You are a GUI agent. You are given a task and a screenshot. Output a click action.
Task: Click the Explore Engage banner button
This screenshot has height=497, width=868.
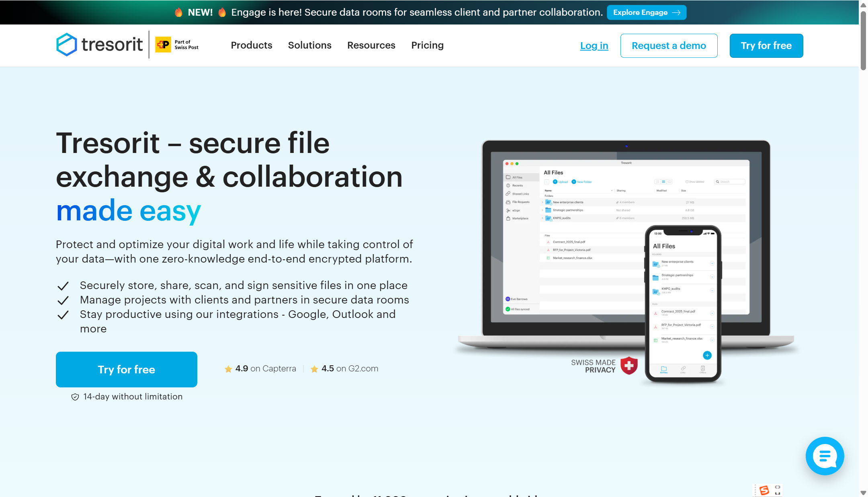(x=646, y=12)
